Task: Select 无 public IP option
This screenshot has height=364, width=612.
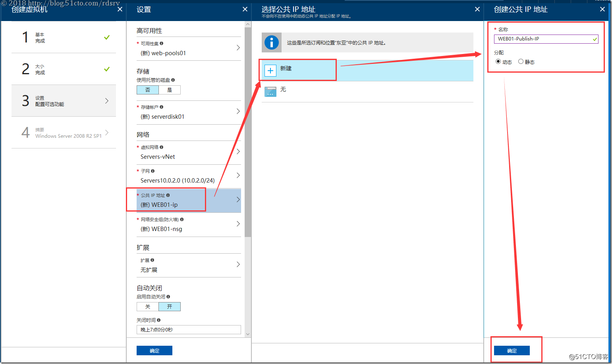Action: point(367,92)
